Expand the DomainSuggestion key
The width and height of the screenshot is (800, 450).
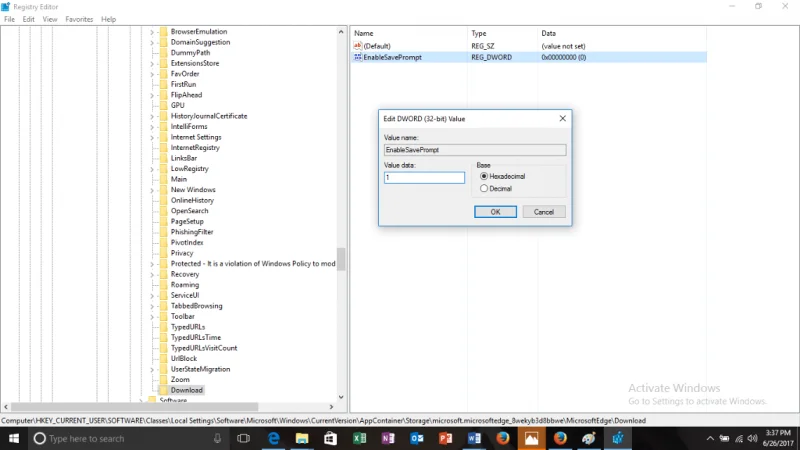coord(152,42)
